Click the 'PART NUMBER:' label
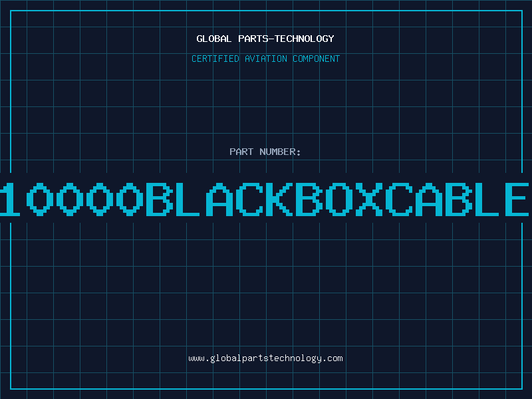The width and height of the screenshot is (532, 399). pos(265,152)
